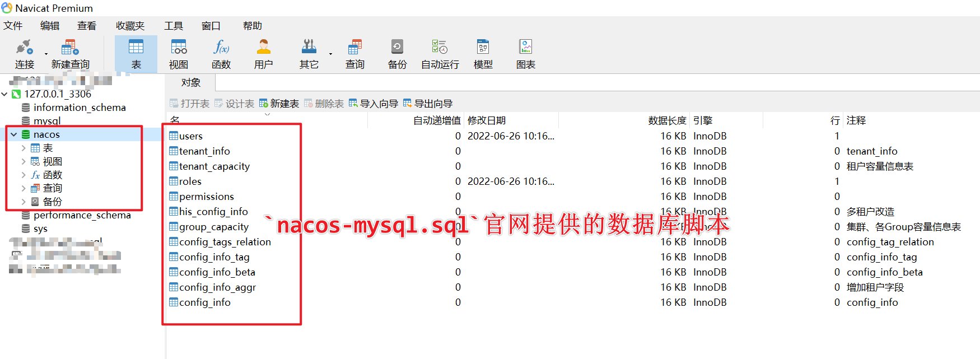Sort by the 注释 column header
The width and height of the screenshot is (980, 359).
coord(912,120)
